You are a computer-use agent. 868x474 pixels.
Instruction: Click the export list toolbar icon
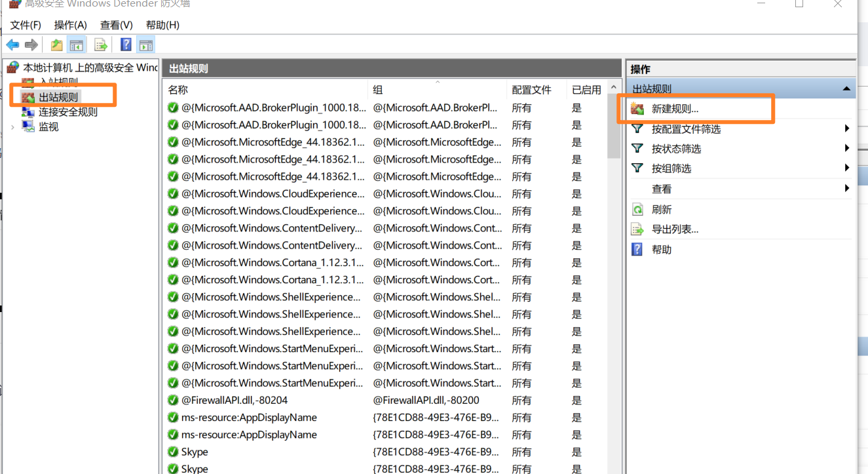tap(100, 45)
